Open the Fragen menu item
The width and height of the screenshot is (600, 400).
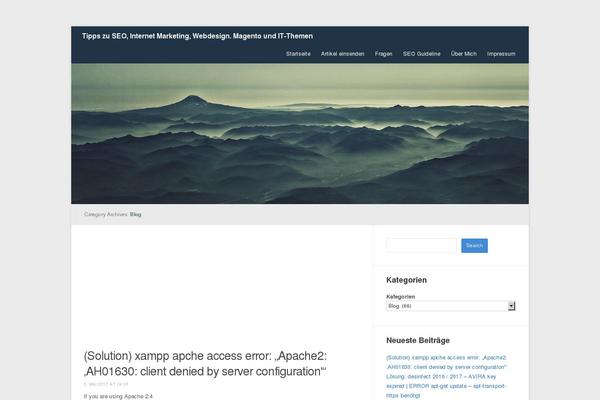[383, 54]
